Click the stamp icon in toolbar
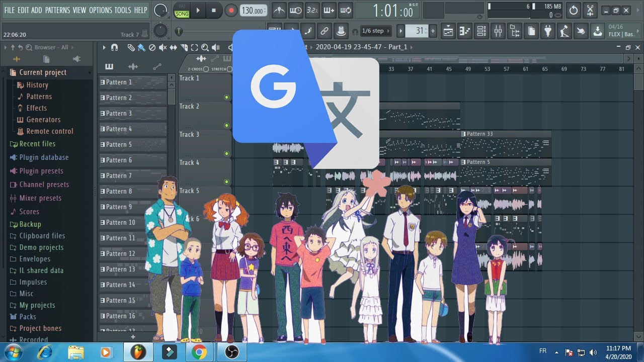This screenshot has height=362, width=644. [x=341, y=31]
